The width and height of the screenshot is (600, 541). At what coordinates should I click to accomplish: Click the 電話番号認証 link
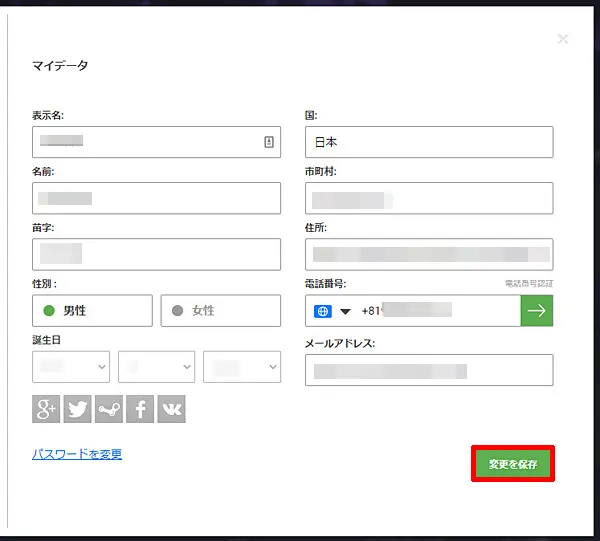[529, 284]
